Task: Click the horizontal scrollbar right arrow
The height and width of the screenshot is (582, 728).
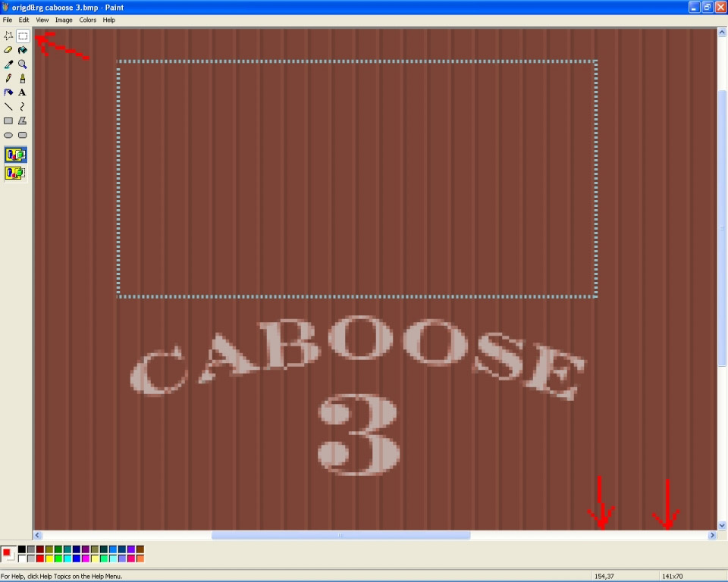Action: [712, 535]
